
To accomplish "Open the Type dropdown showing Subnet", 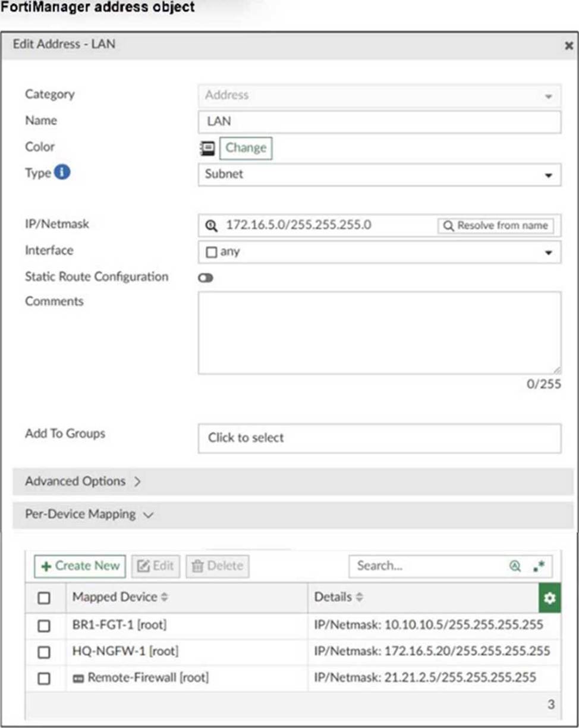I will tap(379, 175).
